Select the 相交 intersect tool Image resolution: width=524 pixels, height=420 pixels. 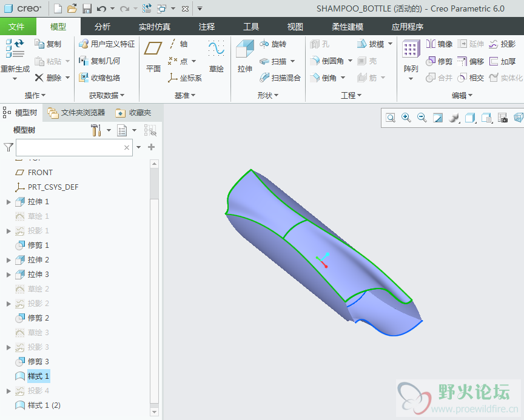[471, 78]
